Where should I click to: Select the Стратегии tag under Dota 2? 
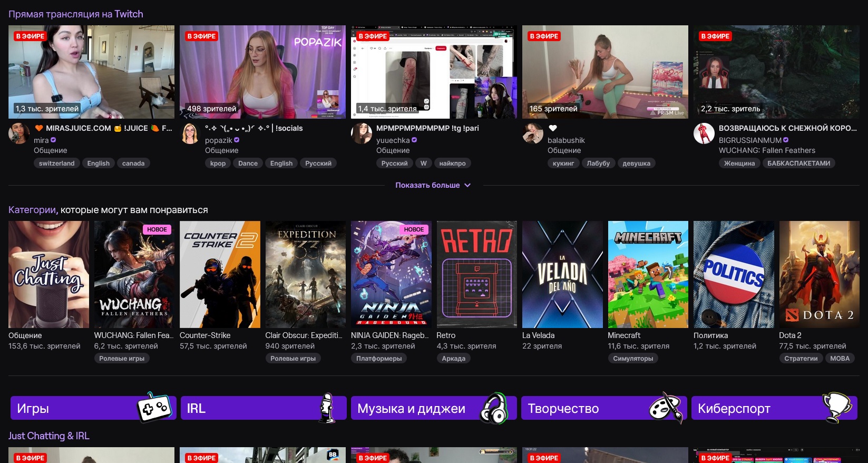[x=801, y=359]
